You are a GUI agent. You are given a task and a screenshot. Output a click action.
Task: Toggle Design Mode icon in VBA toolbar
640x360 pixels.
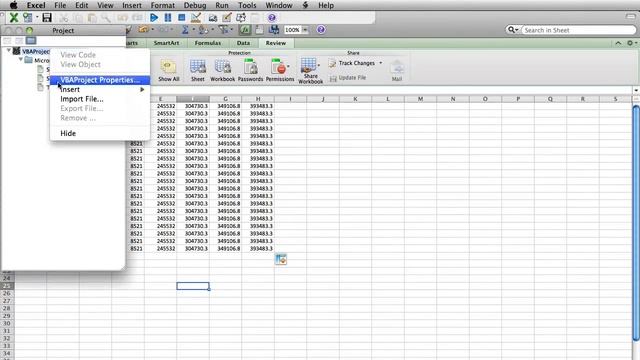point(196,18)
